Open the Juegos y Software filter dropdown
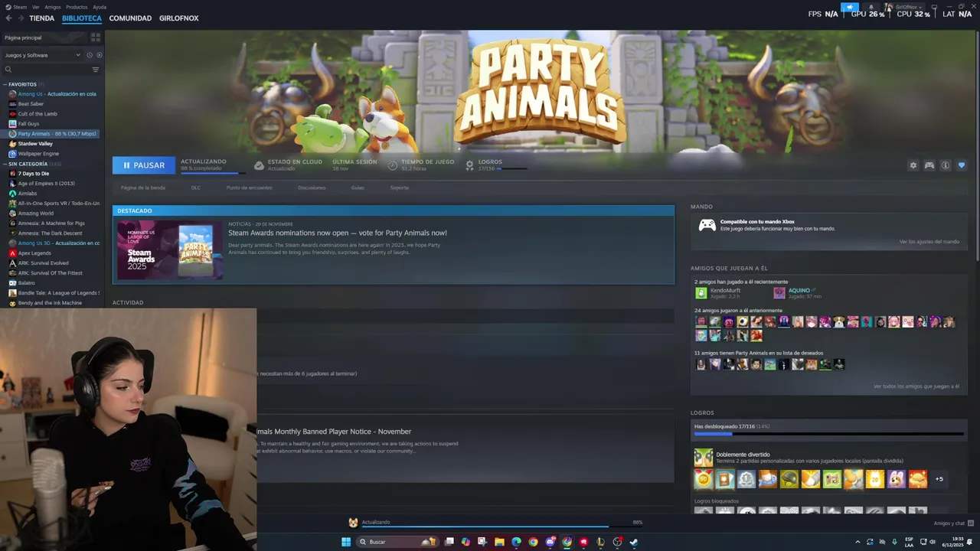Screen dimensions: 980x551 42,55
